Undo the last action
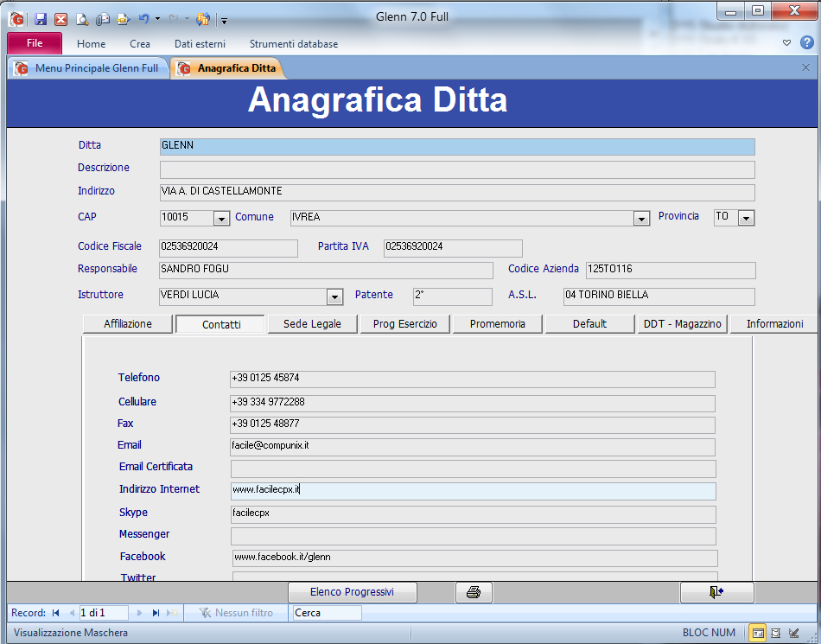The width and height of the screenshot is (821, 644). 144,19
